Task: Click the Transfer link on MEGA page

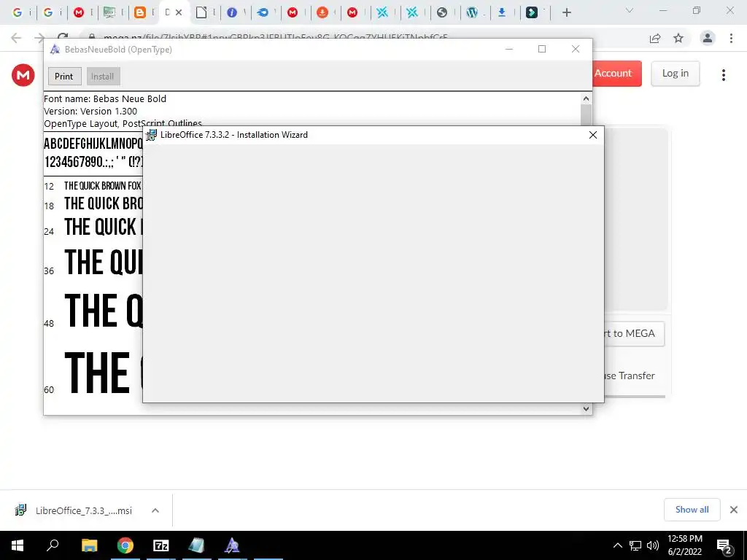Action: pos(630,376)
